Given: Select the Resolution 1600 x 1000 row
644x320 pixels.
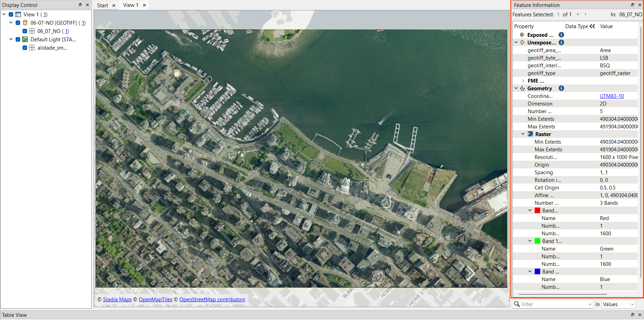Looking at the screenshot, I should (575, 157).
